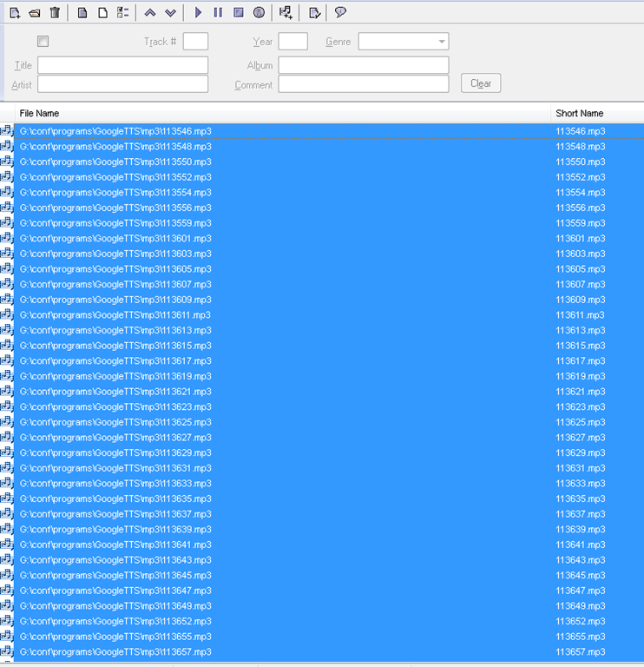Click the Clear button
This screenshot has width=644, height=667.
point(481,83)
